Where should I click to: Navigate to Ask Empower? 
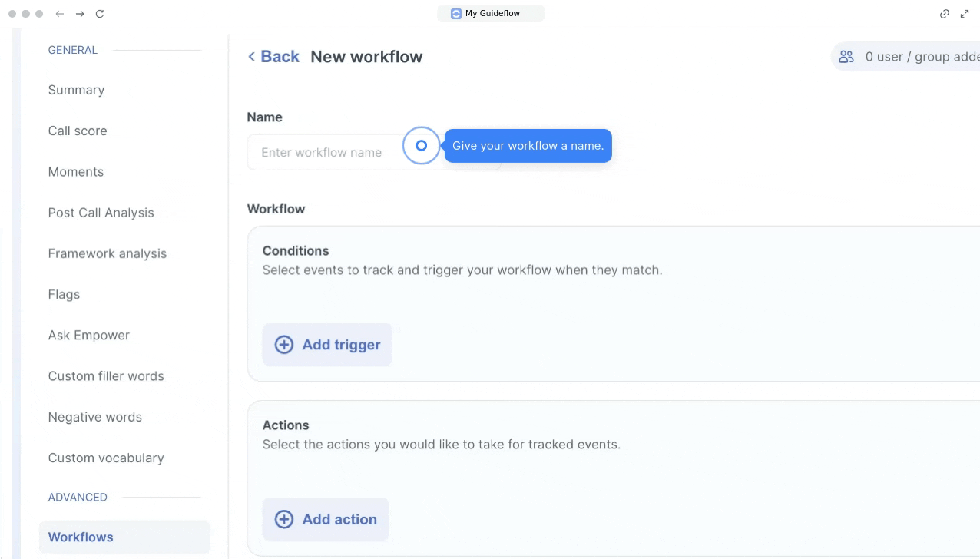89,336
